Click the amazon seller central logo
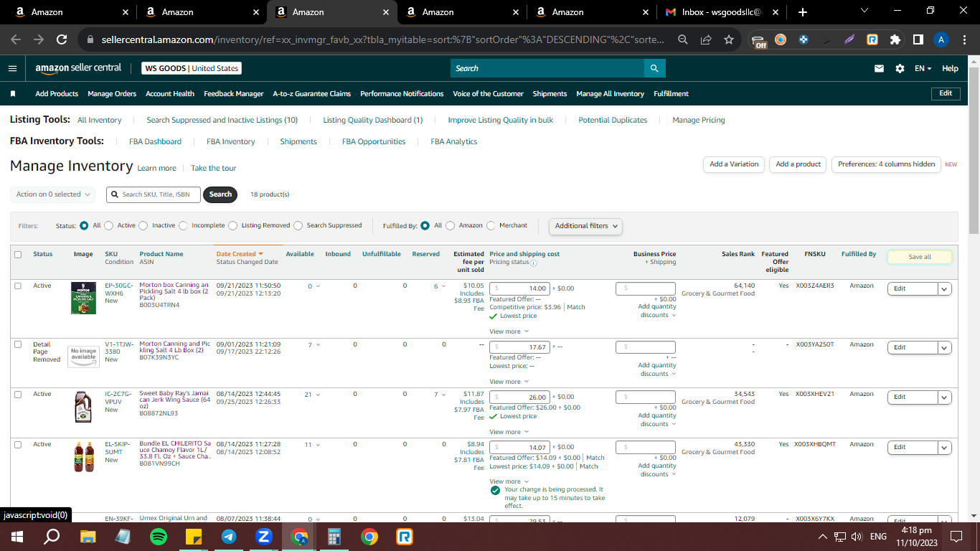 point(78,68)
